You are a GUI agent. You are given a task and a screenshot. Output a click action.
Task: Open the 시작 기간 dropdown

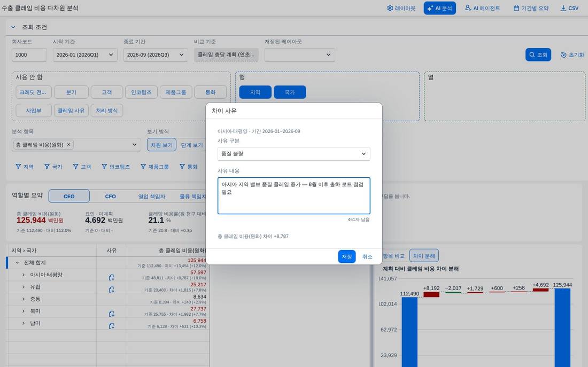click(85, 54)
